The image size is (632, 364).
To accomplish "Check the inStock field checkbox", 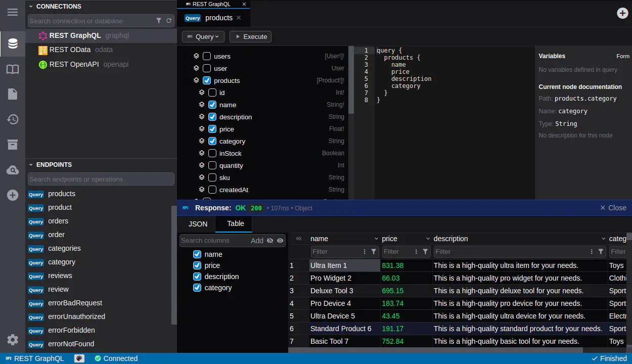I will click(x=212, y=153).
